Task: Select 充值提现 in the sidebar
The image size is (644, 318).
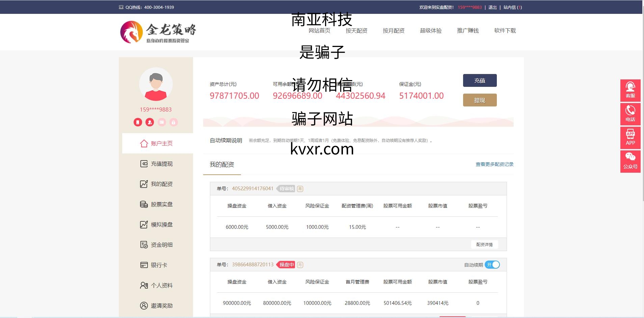Action: 157,164
